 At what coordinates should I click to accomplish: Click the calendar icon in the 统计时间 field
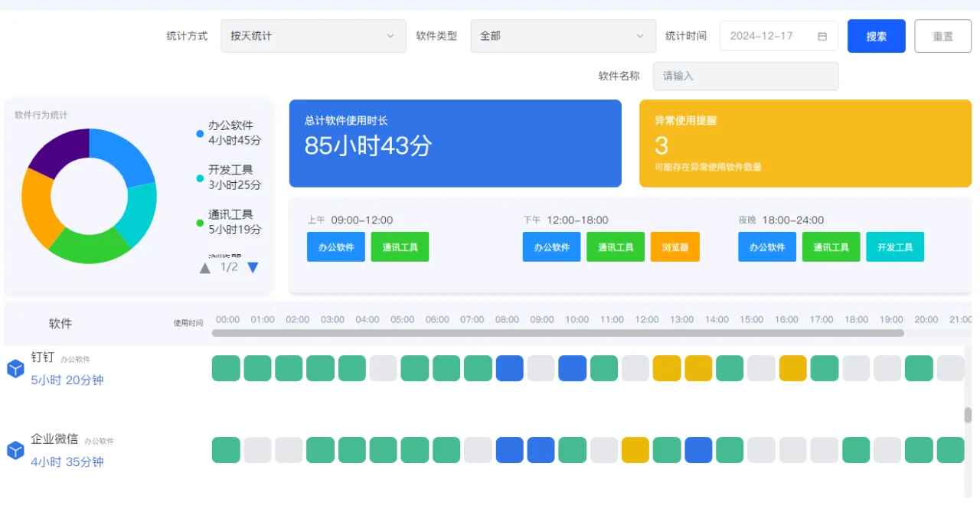click(x=822, y=35)
